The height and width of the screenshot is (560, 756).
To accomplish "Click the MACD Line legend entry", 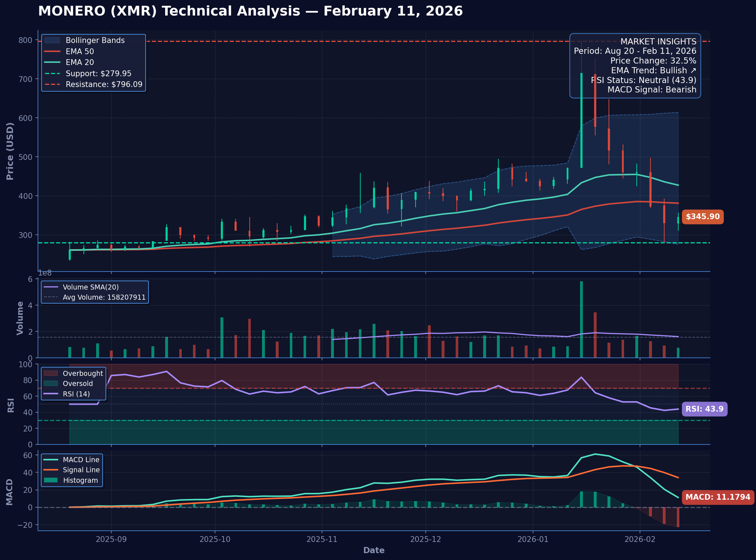I will coord(81,460).
